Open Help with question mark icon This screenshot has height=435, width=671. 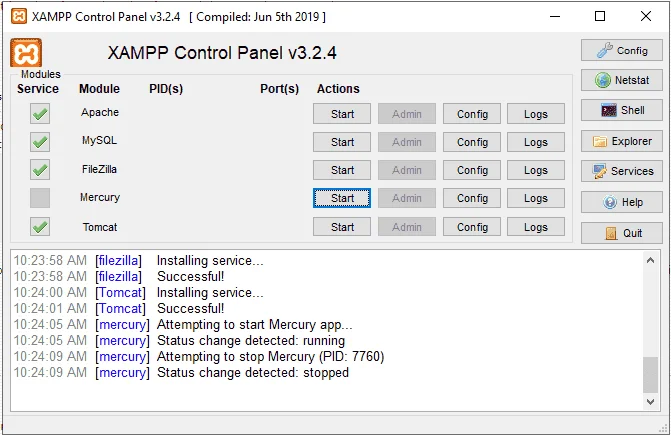pyautogui.click(x=621, y=202)
